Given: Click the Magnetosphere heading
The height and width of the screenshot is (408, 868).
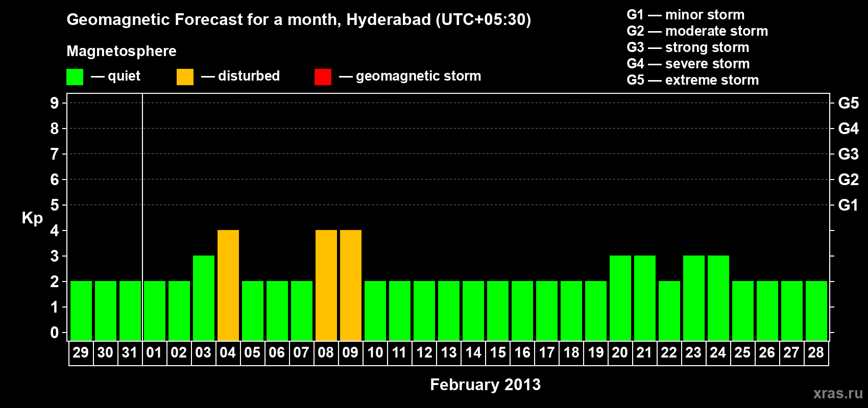Looking at the screenshot, I should 122,51.
